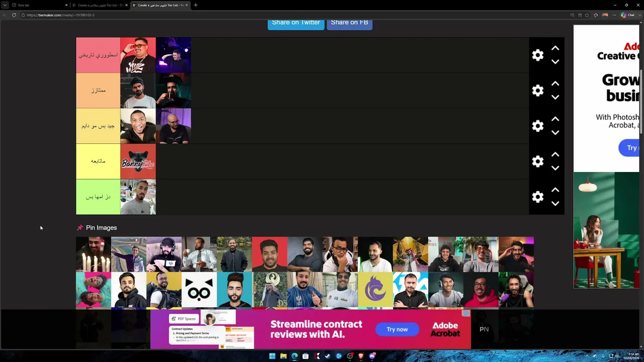Open settings gear for the ماتابعه row
The width and height of the screenshot is (644, 362).
[x=538, y=161]
